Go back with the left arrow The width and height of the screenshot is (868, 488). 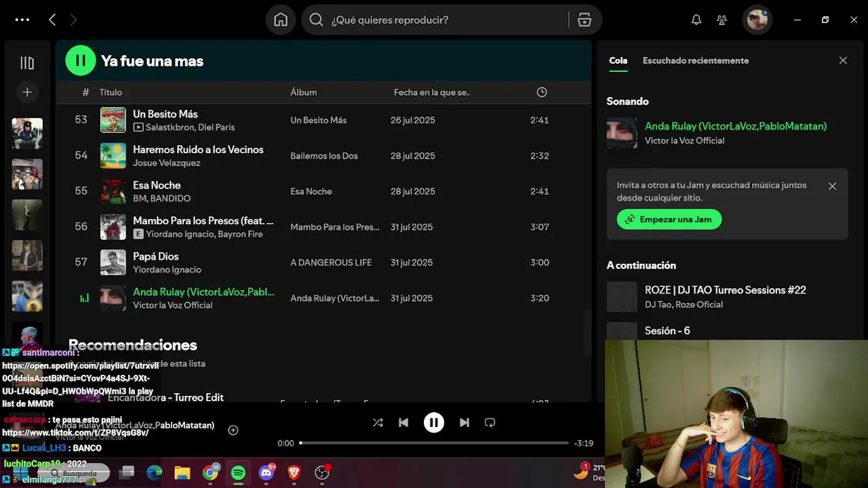[x=52, y=20]
